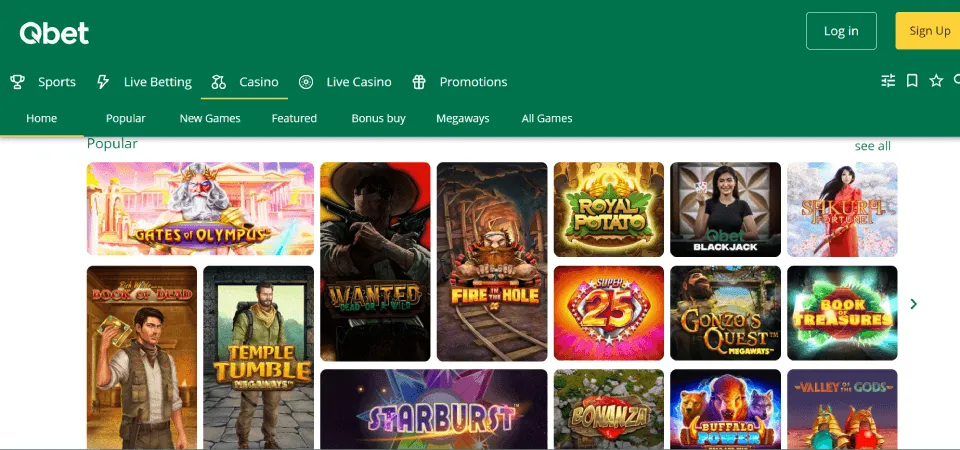Open the All Games category tab
960x450 pixels.
pos(547,118)
